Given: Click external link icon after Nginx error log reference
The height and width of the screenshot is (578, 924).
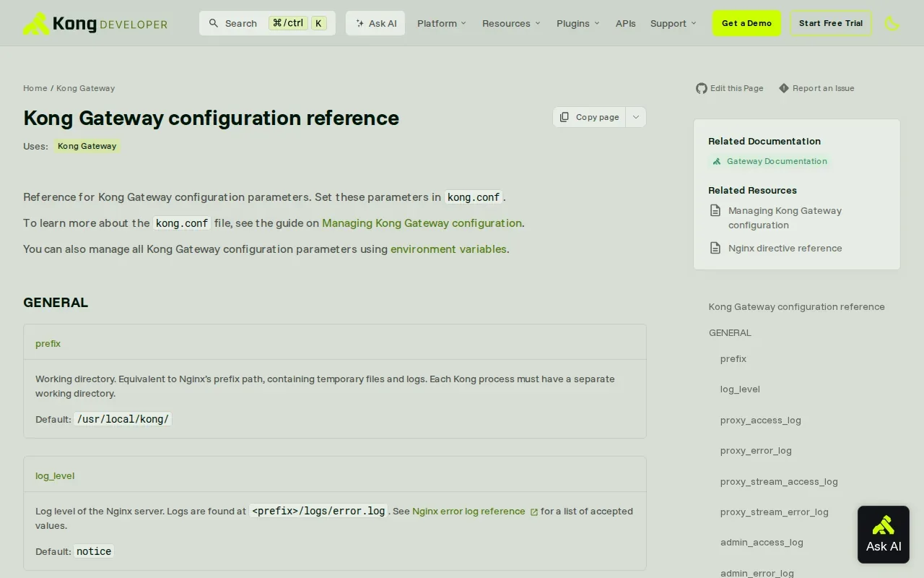Looking at the screenshot, I should [534, 512].
